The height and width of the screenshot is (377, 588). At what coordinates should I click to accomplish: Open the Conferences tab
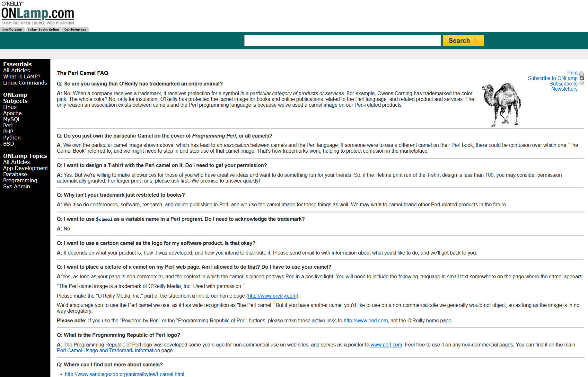(75, 30)
